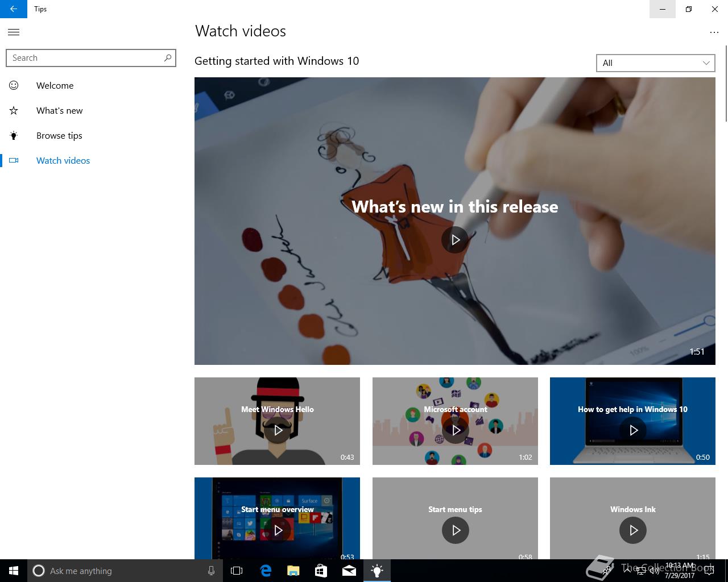The width and height of the screenshot is (728, 582).
Task: Click the Welcome smiley icon
Action: click(x=14, y=85)
